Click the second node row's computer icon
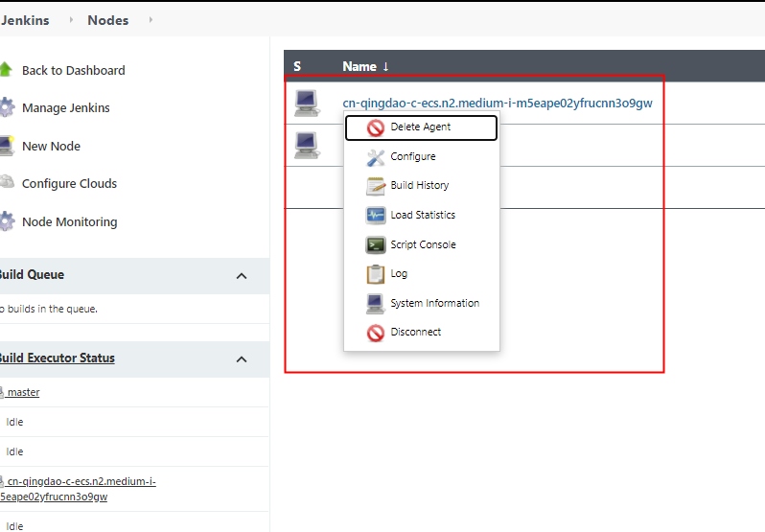Image resolution: width=765 pixels, height=532 pixels. pyautogui.click(x=307, y=146)
